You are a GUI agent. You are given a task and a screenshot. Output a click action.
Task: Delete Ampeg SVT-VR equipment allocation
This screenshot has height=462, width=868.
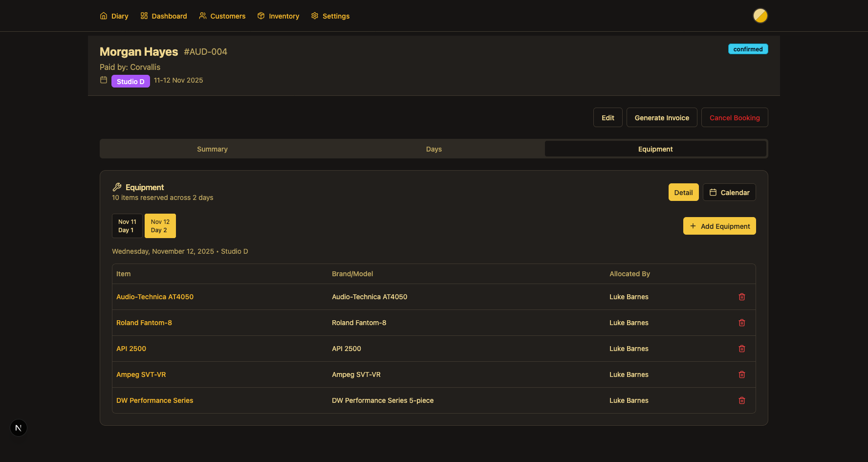tap(741, 374)
